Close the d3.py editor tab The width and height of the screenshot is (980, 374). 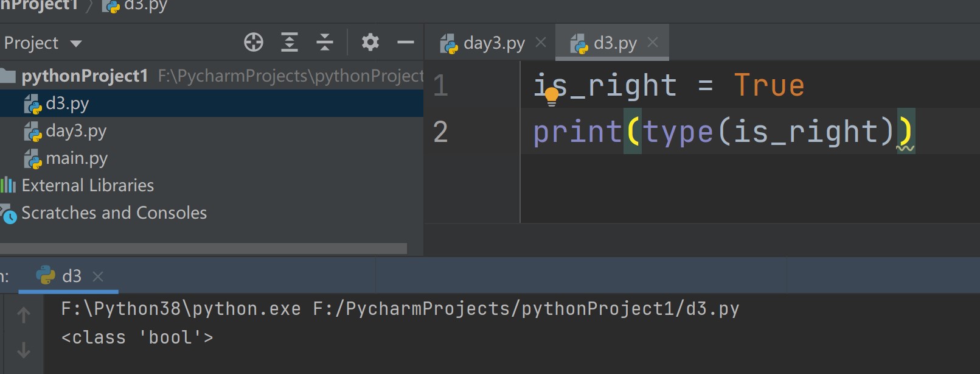pyautogui.click(x=653, y=43)
